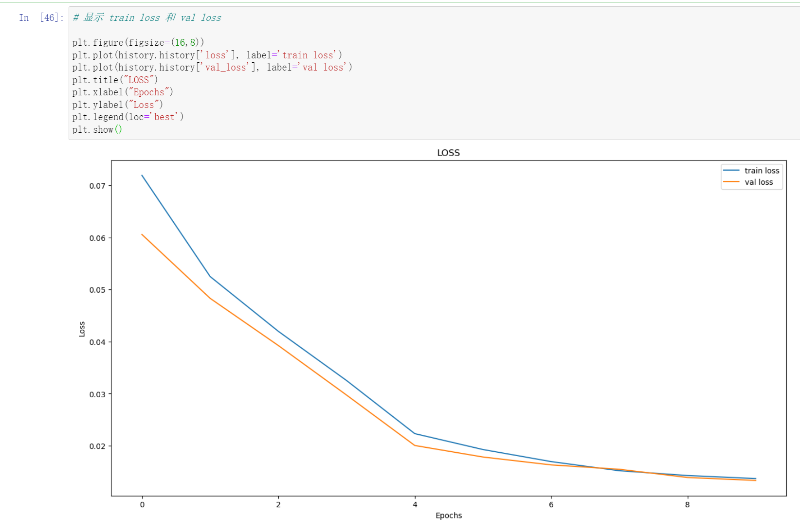The width and height of the screenshot is (800, 532).
Task: Click the Loss y-axis label
Action: click(x=82, y=329)
